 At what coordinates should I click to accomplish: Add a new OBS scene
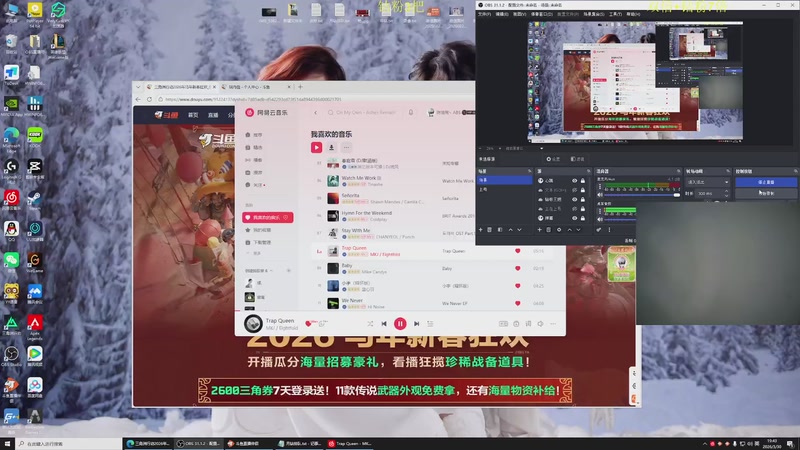[481, 230]
